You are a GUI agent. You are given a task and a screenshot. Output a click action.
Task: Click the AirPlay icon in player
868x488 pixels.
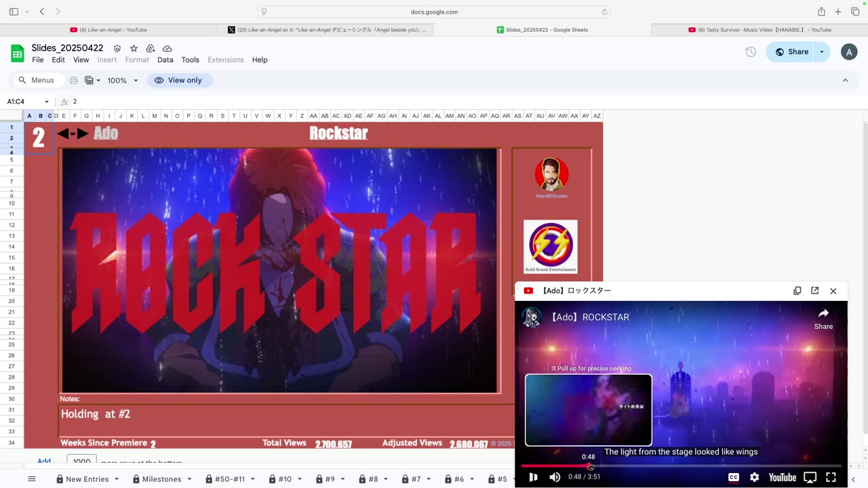tap(810, 477)
